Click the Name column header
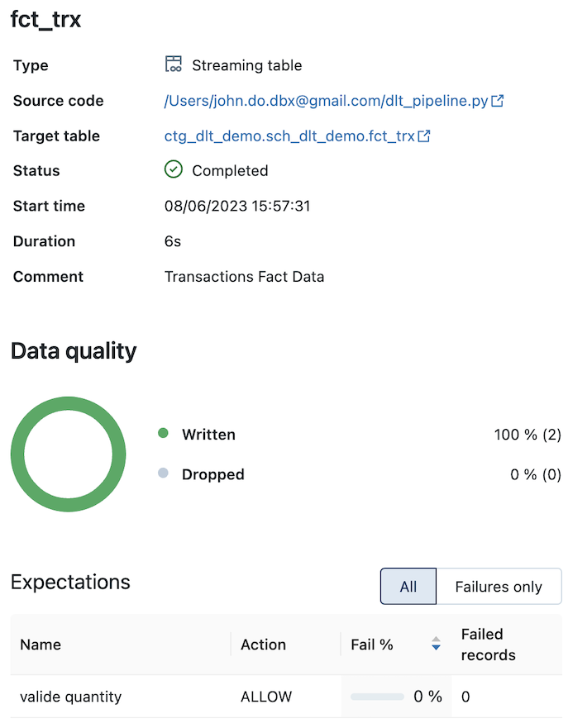Viewport: 568px width, 728px height. (41, 645)
